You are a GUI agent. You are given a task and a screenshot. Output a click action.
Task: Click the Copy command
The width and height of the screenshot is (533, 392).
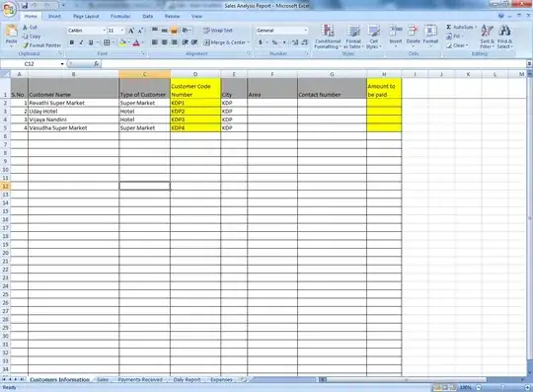[x=32, y=37]
